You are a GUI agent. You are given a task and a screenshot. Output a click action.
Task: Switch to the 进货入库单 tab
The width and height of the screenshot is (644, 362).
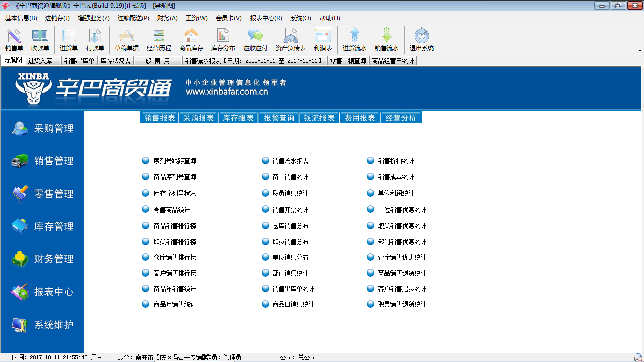coord(43,61)
